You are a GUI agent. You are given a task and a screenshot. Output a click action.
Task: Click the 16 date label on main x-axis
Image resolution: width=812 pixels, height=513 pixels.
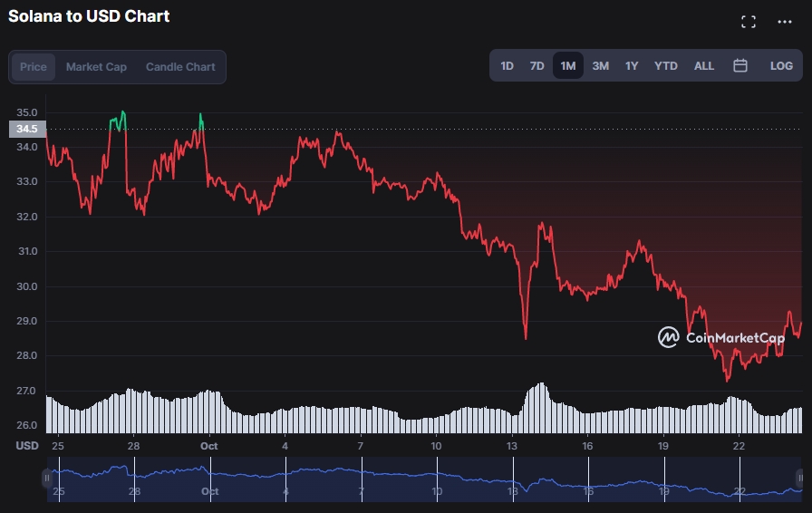pos(587,446)
